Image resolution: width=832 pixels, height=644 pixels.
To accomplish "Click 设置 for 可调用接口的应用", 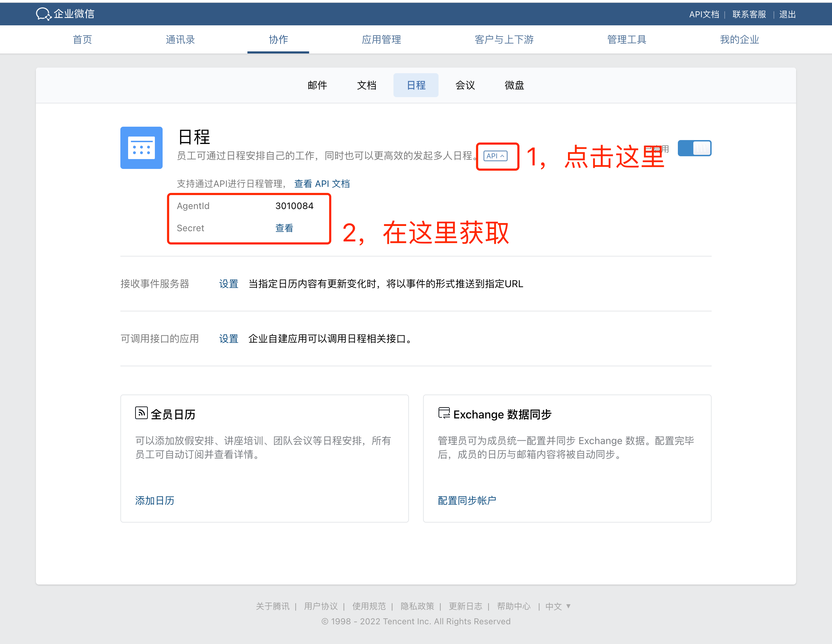I will click(x=228, y=339).
